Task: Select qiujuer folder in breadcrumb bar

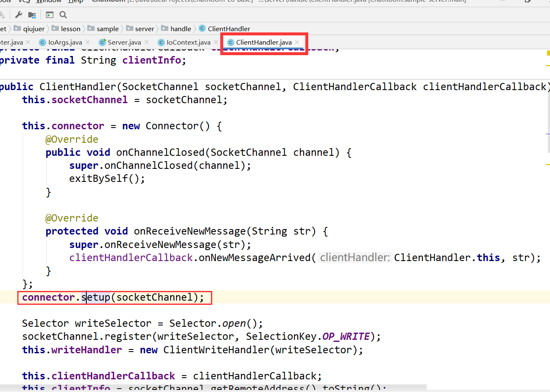Action: [x=34, y=29]
